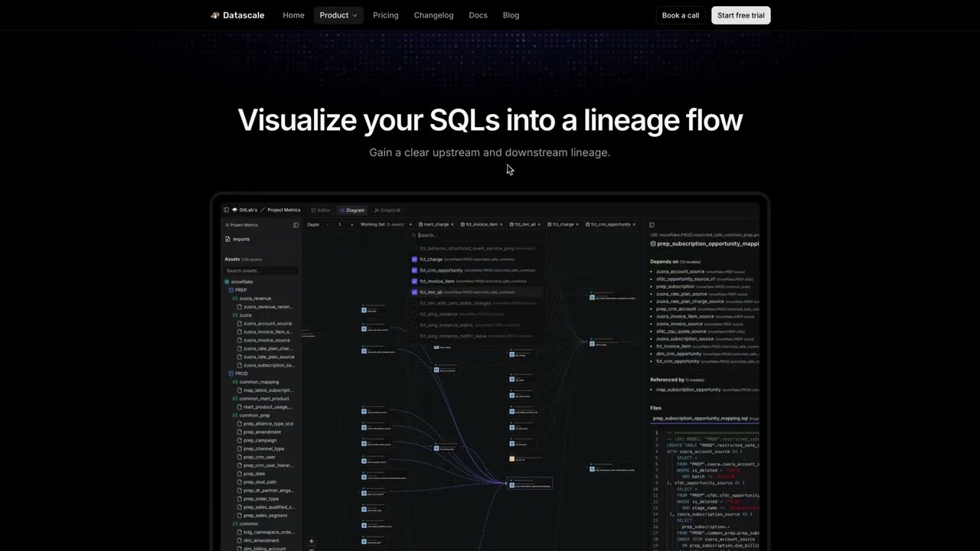Close the mart_charge tab
The width and height of the screenshot is (980, 551).
point(452,224)
